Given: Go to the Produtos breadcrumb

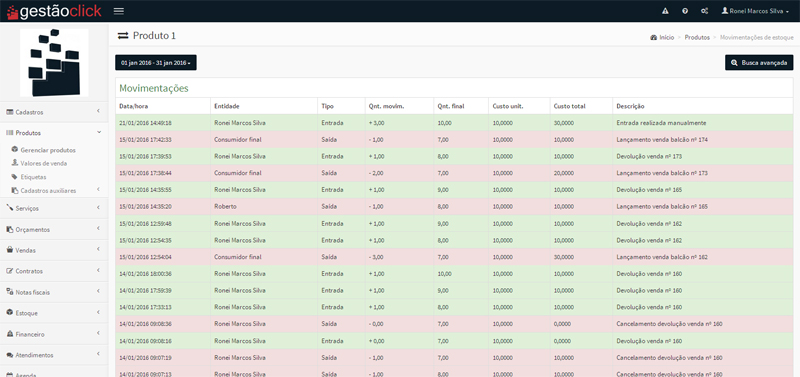Looking at the screenshot, I should [x=697, y=38].
